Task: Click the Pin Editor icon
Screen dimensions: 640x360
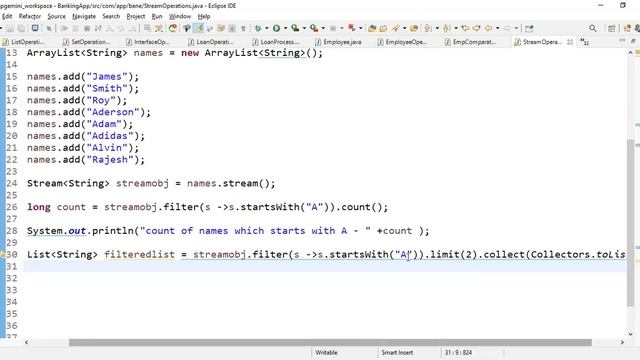Action: [x=529, y=28]
